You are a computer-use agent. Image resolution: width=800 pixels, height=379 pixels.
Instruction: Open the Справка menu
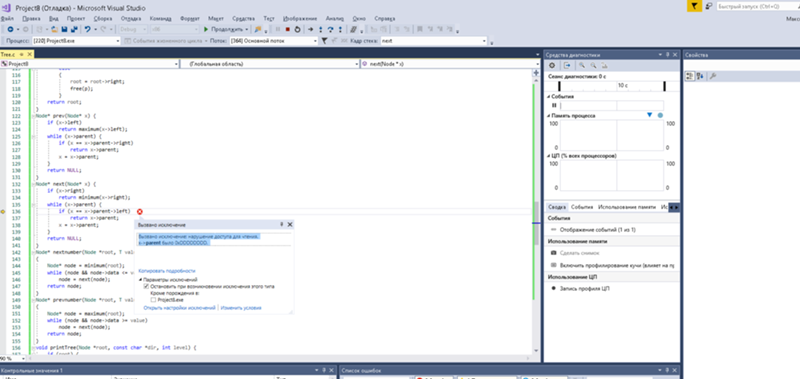pos(385,18)
